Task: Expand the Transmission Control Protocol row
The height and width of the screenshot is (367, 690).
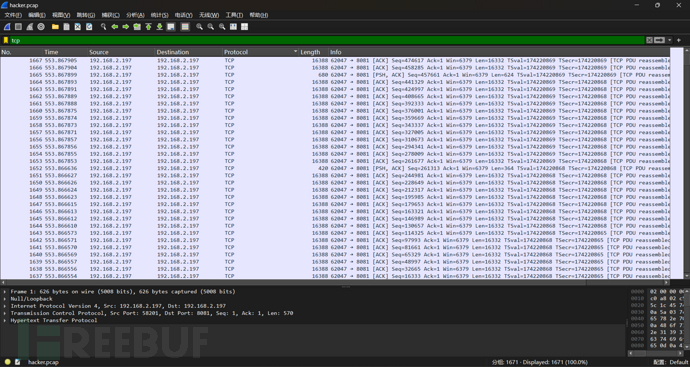Action: (5, 313)
